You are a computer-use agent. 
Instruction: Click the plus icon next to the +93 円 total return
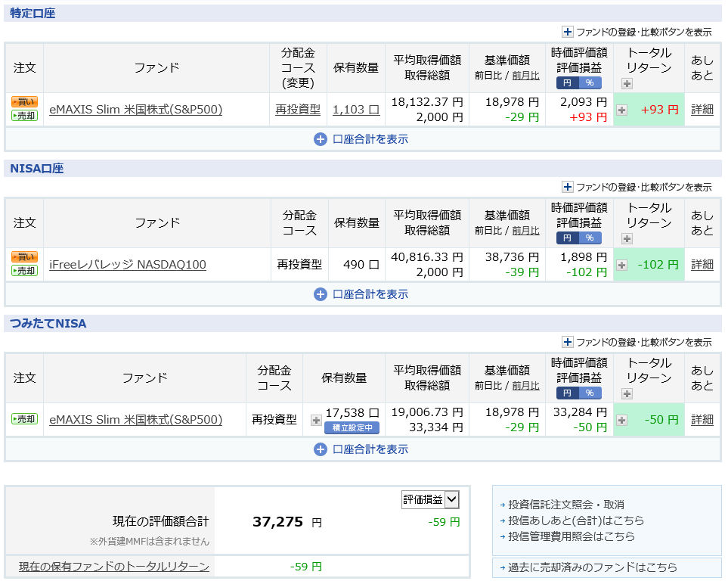(x=621, y=110)
